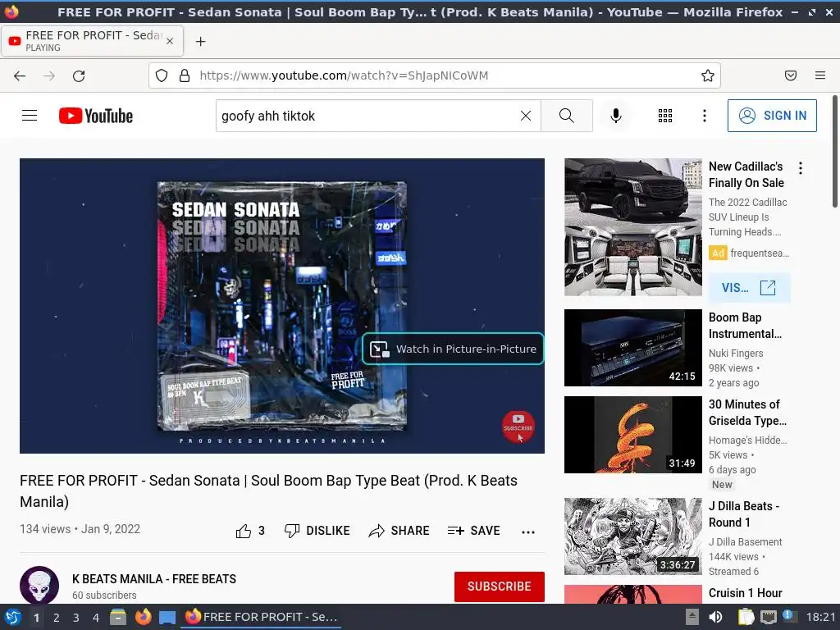
Task: Open New Cadillac's Finally On Sale title
Action: [x=746, y=175]
